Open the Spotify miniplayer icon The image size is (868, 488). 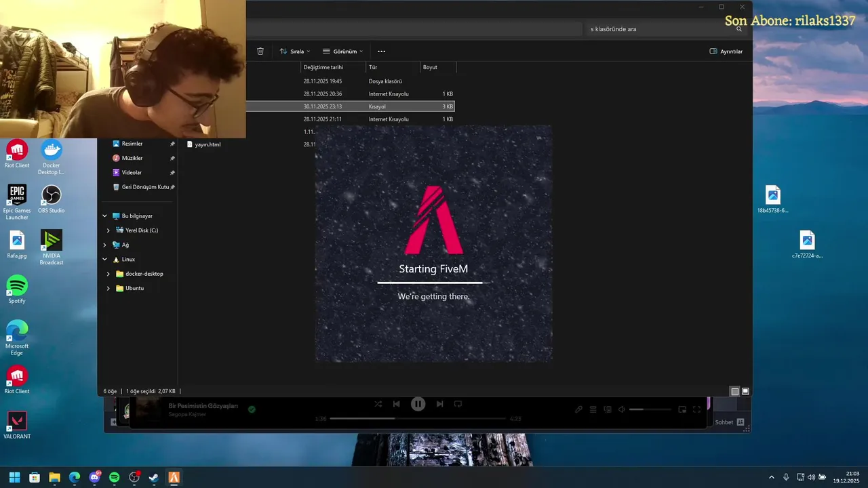pos(682,409)
